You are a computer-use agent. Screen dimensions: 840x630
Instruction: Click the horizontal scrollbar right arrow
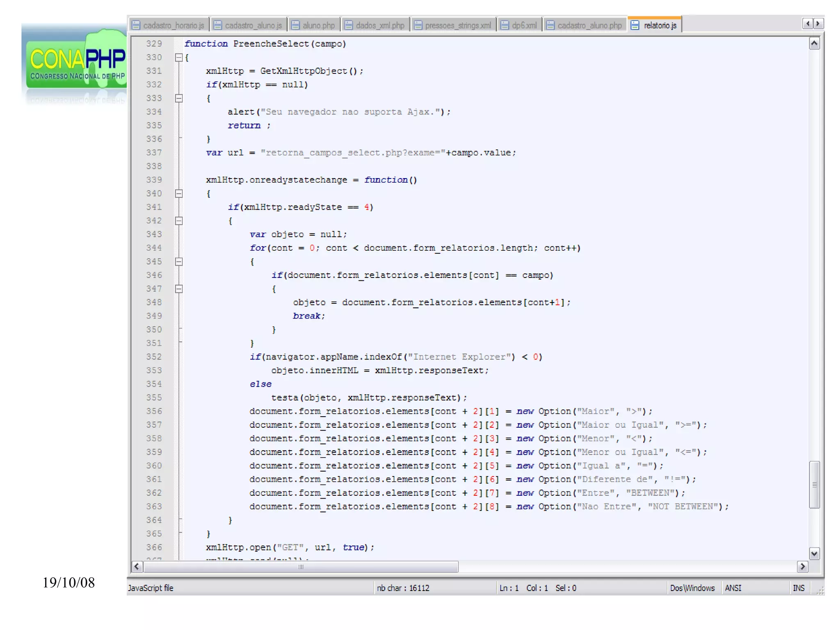pos(803,567)
